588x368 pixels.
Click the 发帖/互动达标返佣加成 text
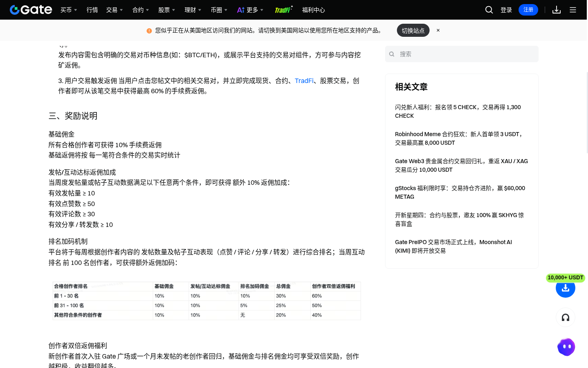point(82,173)
